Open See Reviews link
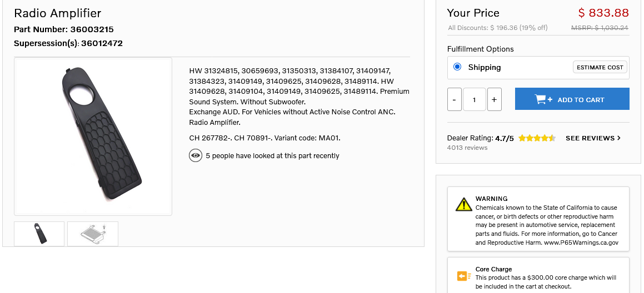Viewport: 644px width, 293px height. point(590,138)
